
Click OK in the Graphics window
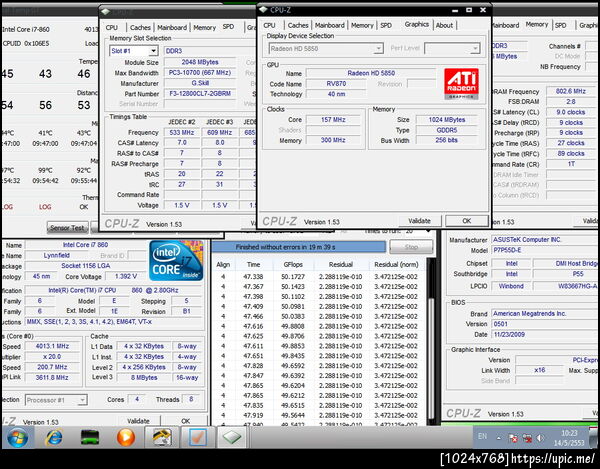(x=467, y=221)
